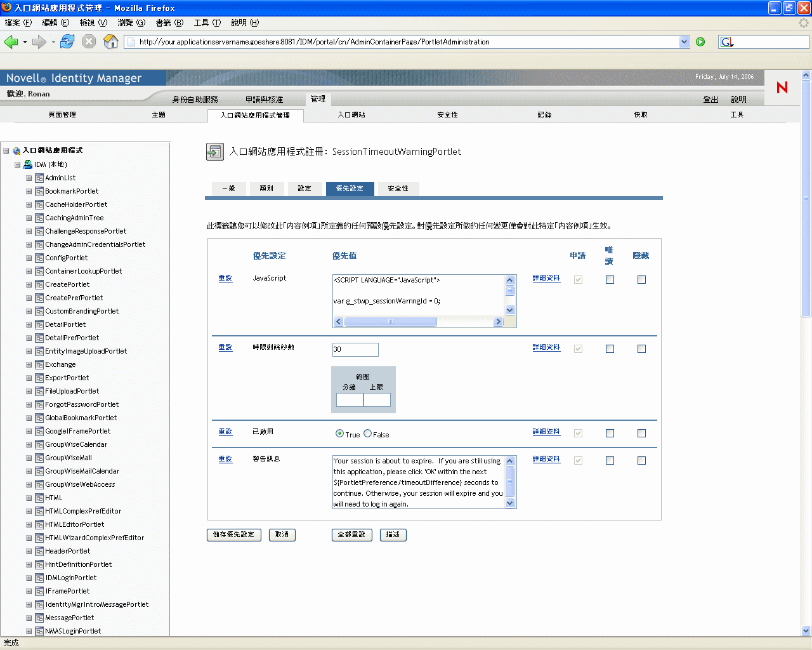The width and height of the screenshot is (812, 650).
Task: Click the Reload page icon
Action: [67, 42]
